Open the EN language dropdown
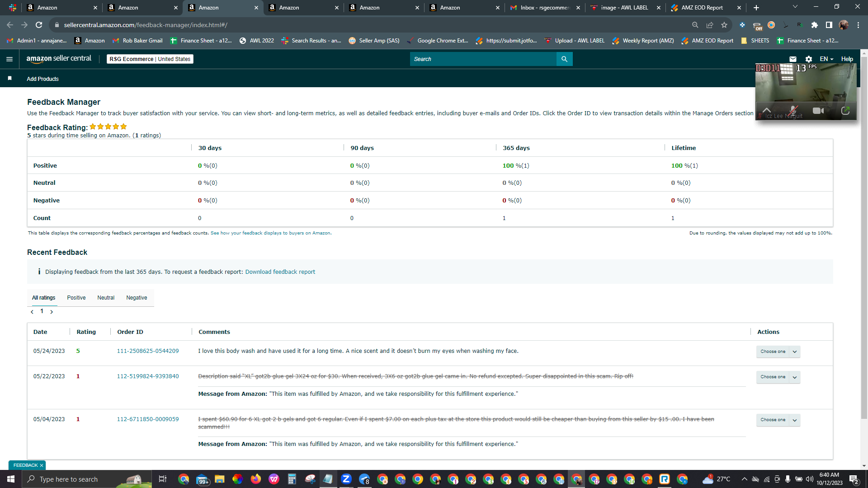Viewport: 868px width, 488px height. tap(826, 59)
